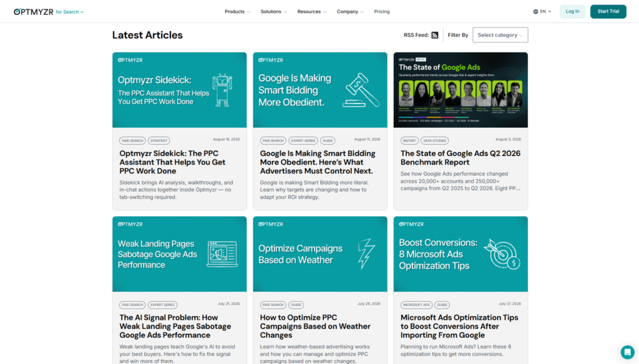Click the 'August 11, 2026' date
Image resolution: width=639 pixels, height=364 pixels.
[367, 139]
